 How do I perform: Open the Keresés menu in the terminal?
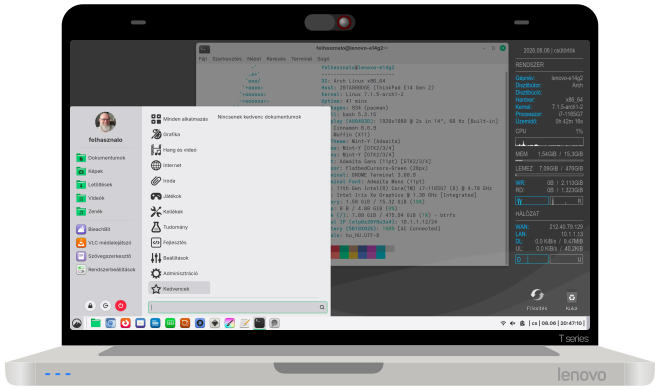coord(276,59)
